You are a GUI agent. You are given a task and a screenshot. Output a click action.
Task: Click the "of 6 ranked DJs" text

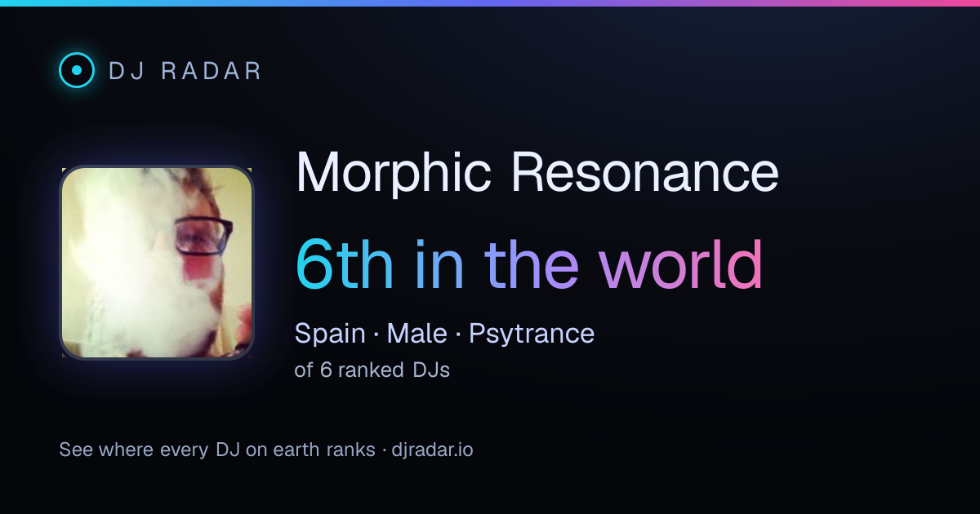click(372, 370)
